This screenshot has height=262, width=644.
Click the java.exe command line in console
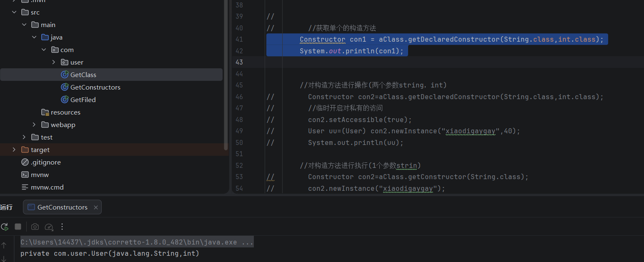(x=137, y=242)
